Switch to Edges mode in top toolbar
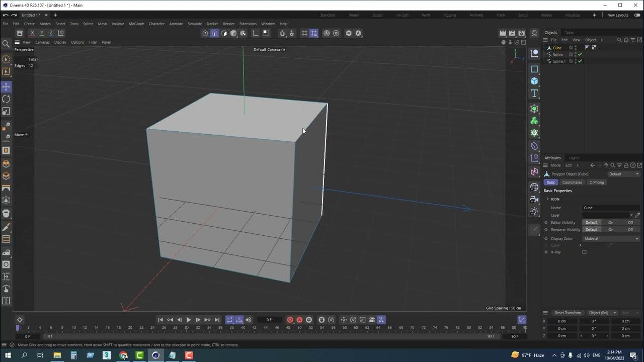The width and height of the screenshot is (644, 362). tap(215, 33)
